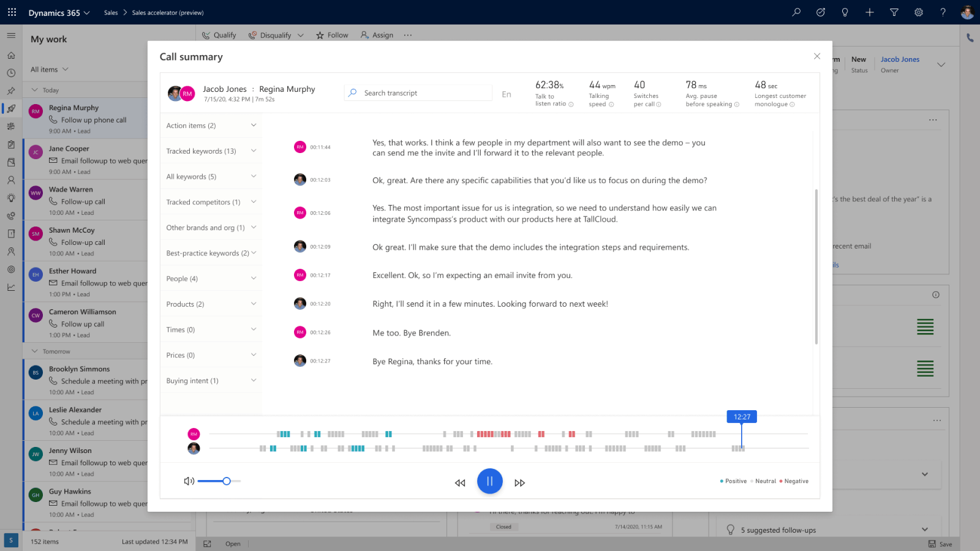Select Shawn McCoy work item
Image resolution: width=980 pixels, height=551 pixels.
pyautogui.click(x=86, y=241)
